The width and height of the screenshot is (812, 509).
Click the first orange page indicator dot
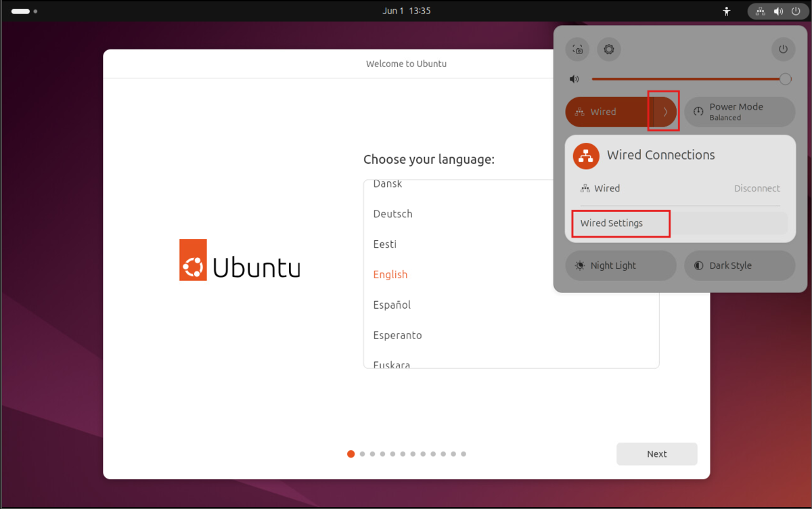click(351, 454)
